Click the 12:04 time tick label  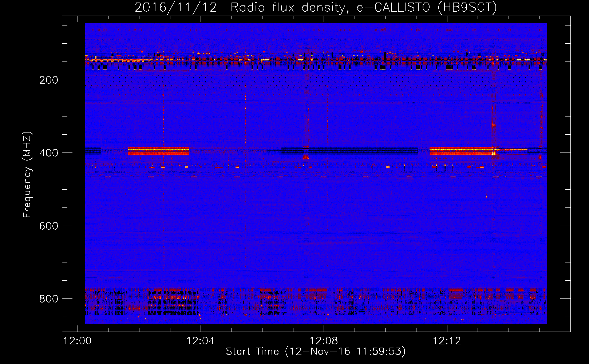[x=201, y=341]
